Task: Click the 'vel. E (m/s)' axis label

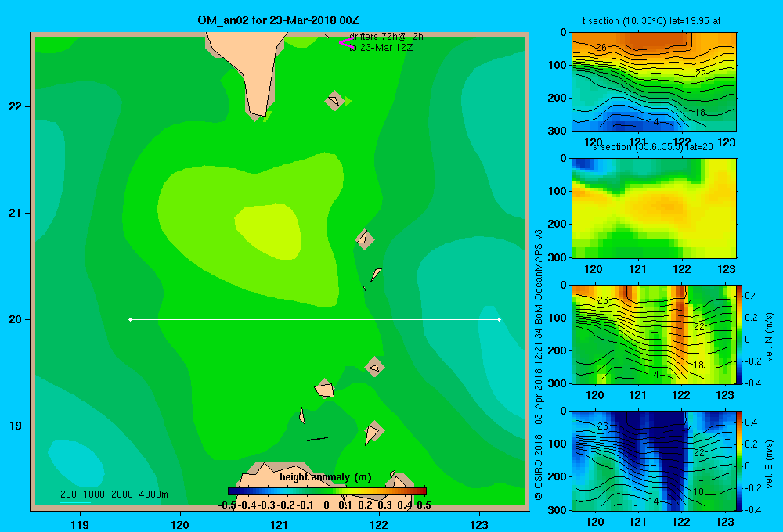Action: tap(769, 463)
